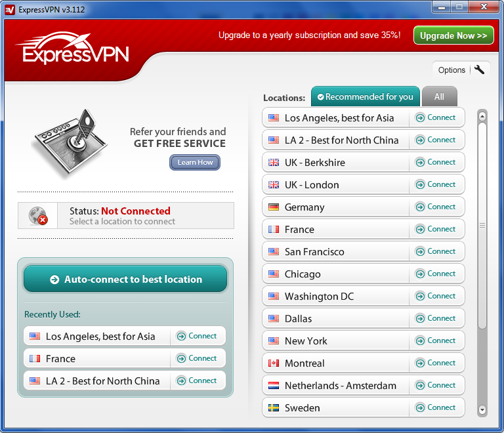Select the Sweden location name
The image size is (504, 433).
click(x=302, y=408)
